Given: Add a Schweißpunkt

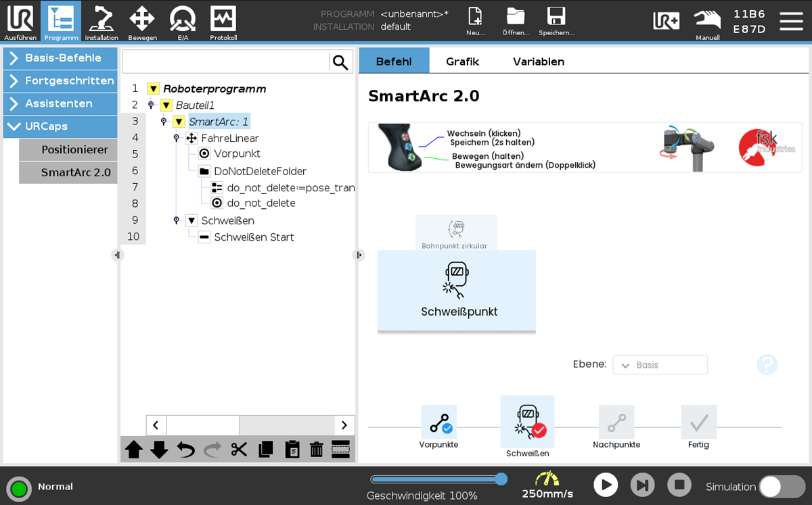Looking at the screenshot, I should pos(457,291).
